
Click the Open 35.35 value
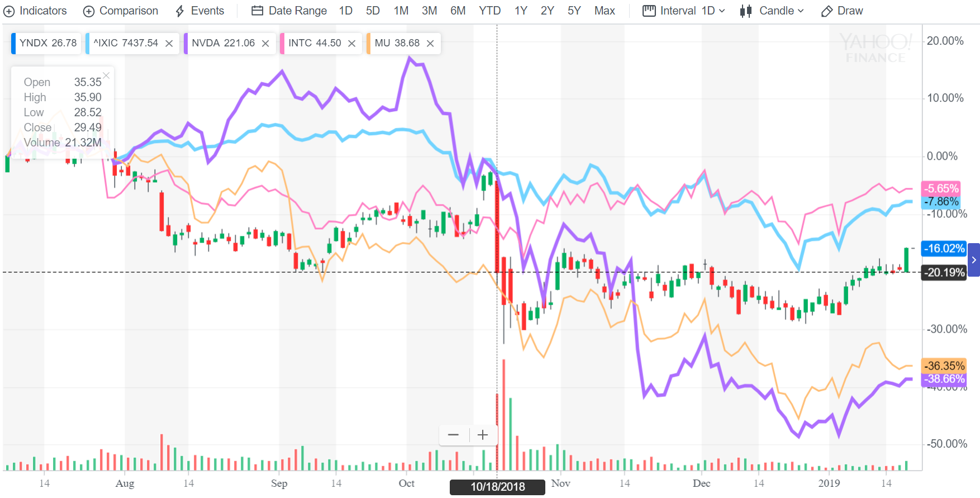coord(88,82)
